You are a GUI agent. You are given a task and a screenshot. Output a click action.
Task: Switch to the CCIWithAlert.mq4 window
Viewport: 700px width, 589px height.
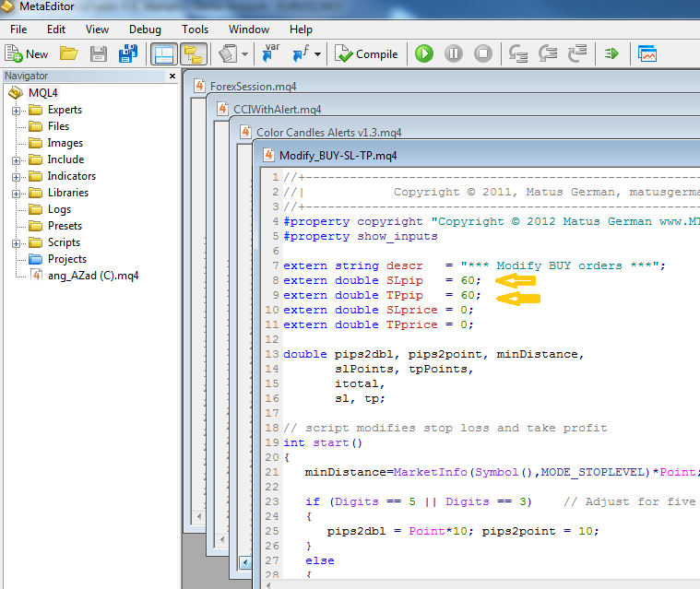[277, 110]
